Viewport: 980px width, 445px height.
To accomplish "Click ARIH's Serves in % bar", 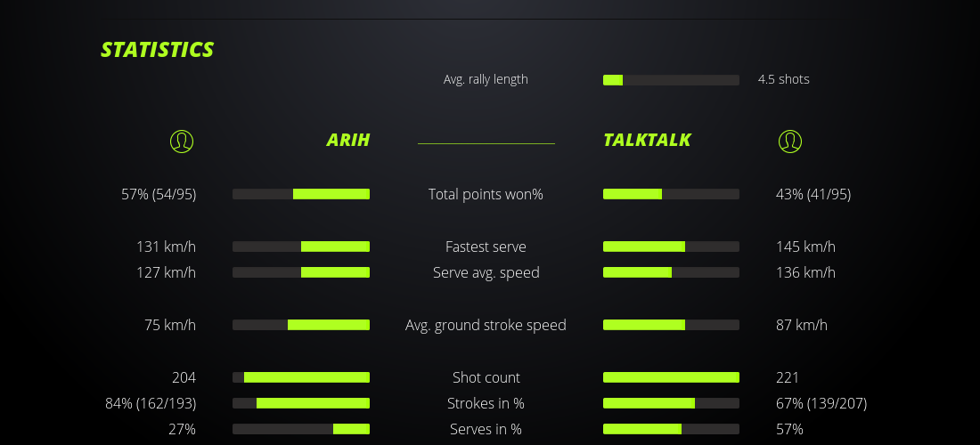I will pyautogui.click(x=301, y=429).
